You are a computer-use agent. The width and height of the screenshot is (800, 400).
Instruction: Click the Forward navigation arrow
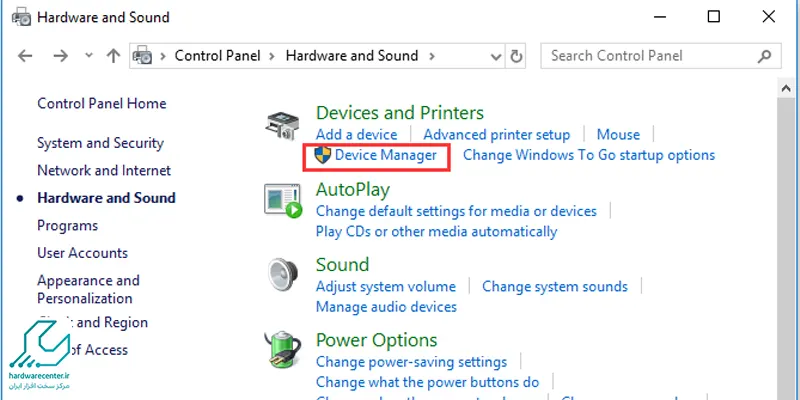(x=60, y=56)
